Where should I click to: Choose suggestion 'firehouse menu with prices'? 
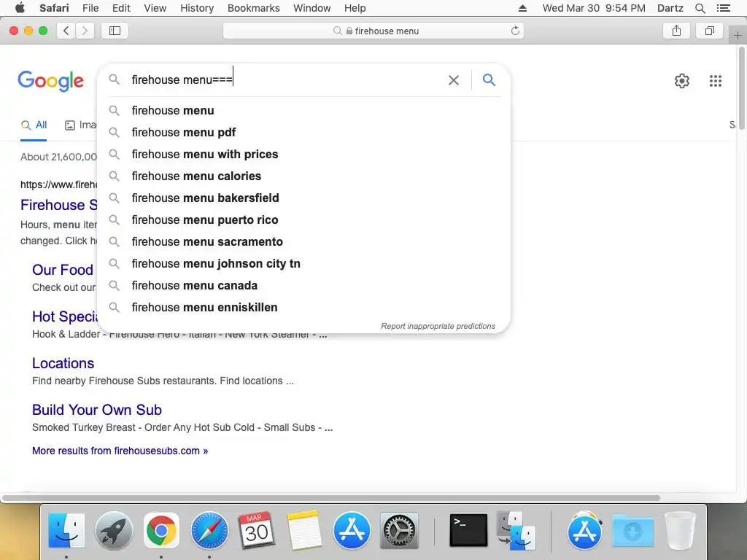(305, 155)
